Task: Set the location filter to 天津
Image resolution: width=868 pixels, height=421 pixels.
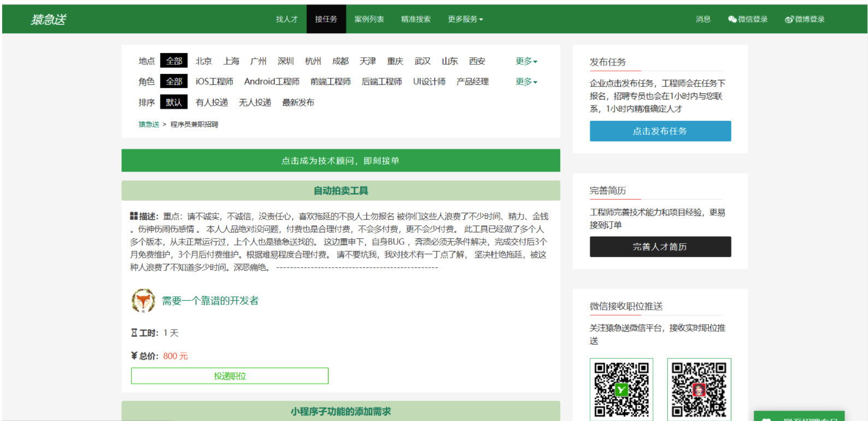Action: point(368,61)
